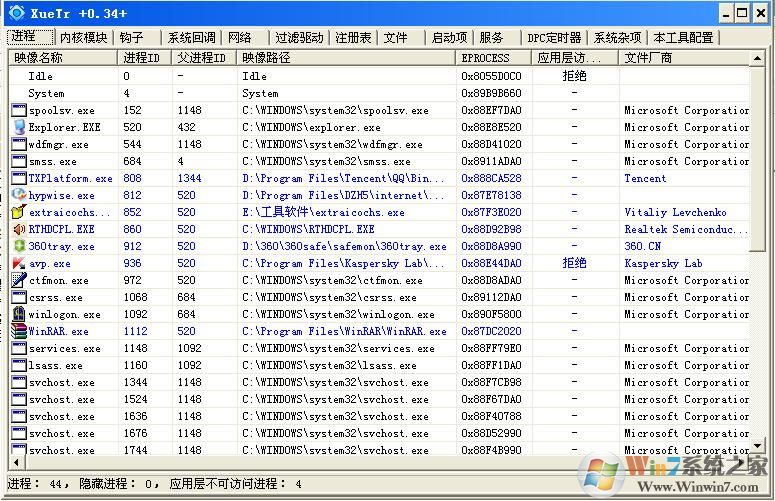Sort by 应用层访 column header

point(575,58)
